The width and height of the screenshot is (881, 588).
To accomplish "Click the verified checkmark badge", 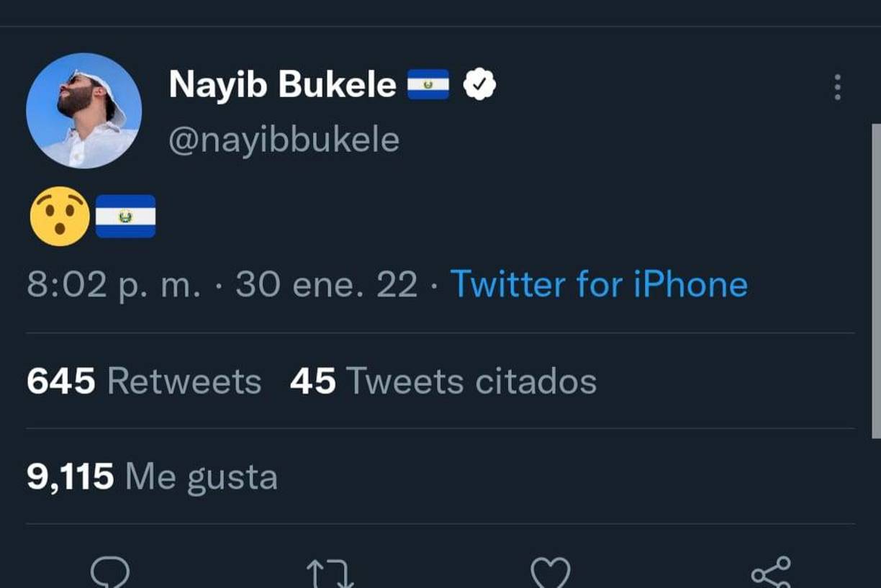I will (x=479, y=83).
